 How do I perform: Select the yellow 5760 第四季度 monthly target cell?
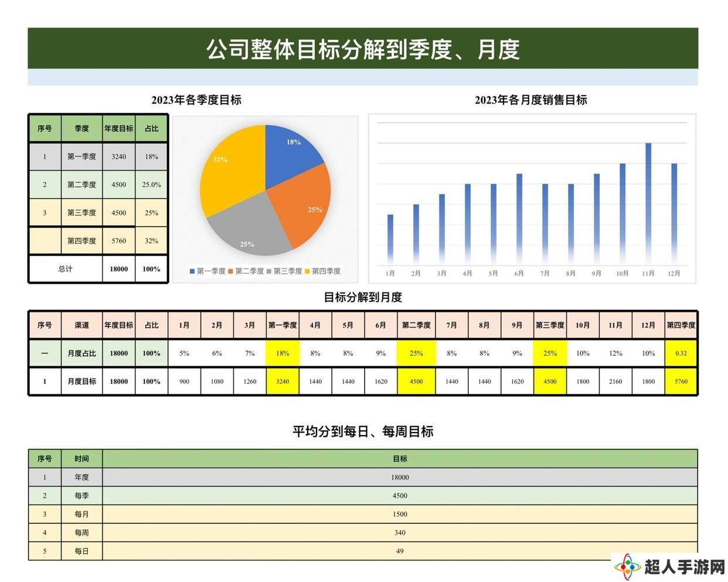tap(681, 382)
